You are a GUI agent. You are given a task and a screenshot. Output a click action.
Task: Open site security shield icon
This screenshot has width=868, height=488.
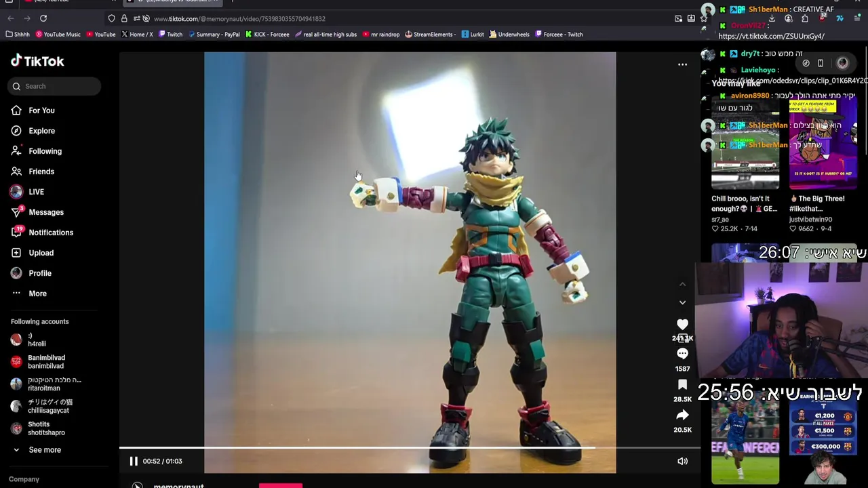tap(111, 18)
